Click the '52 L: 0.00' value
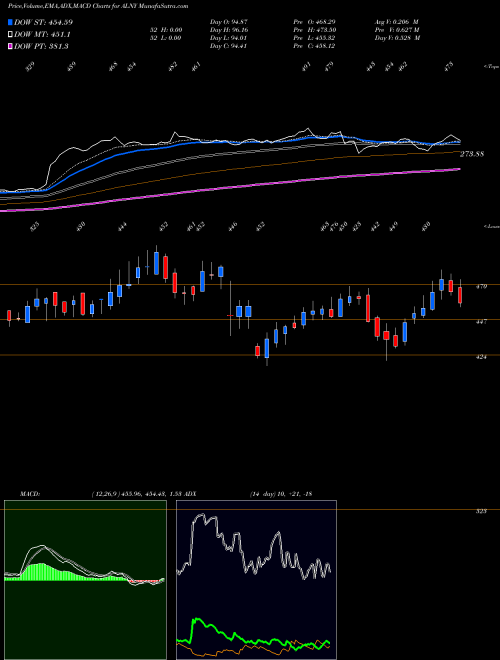 [x=165, y=38]
